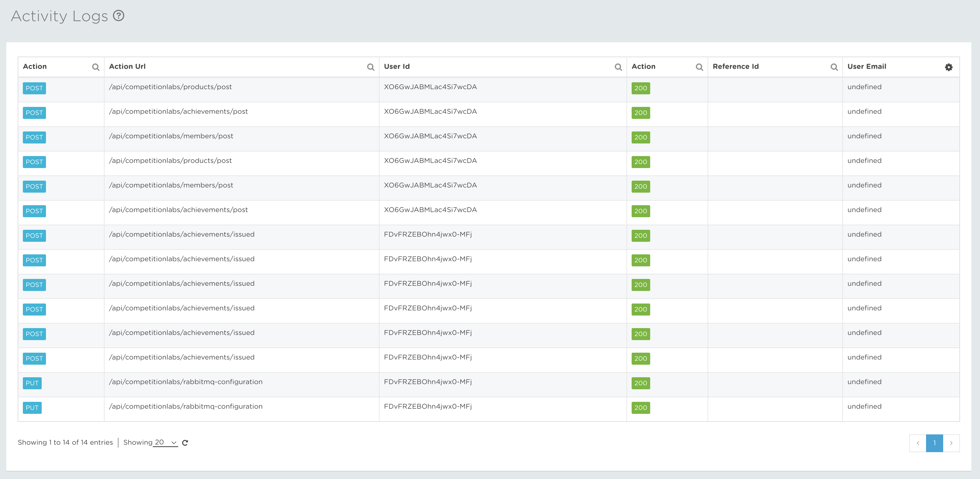This screenshot has width=980, height=479.
Task: Click 'Showing 1 to 14 of 14 entries'
Action: [65, 442]
